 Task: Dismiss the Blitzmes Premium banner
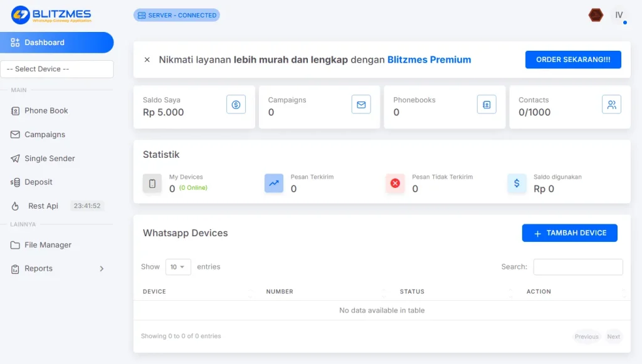tap(147, 60)
